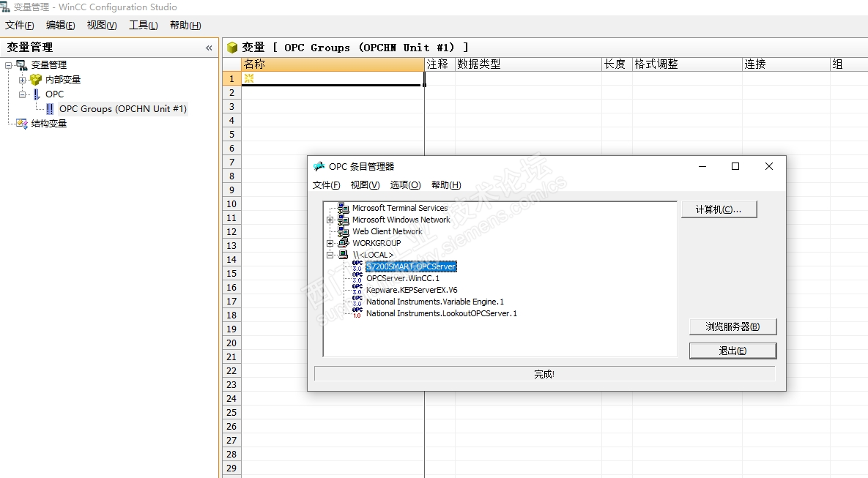Click OPC icon beside National Instruments.Variable Engine.1
This screenshot has width=868, height=478.
pos(357,302)
